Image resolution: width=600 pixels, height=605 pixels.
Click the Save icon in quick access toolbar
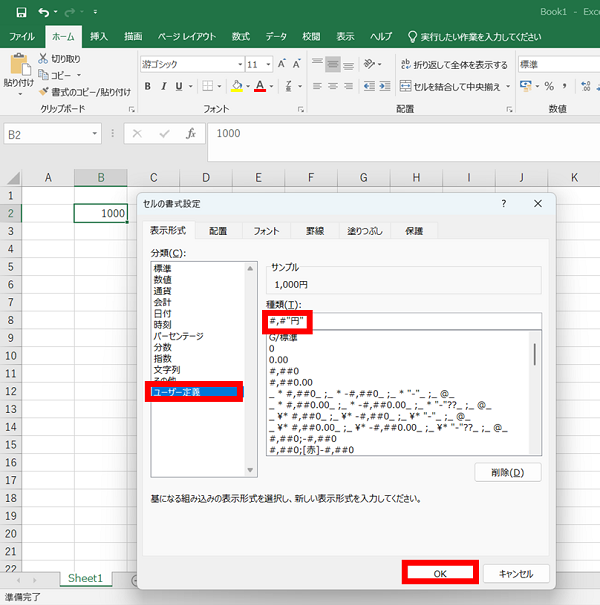point(21,12)
